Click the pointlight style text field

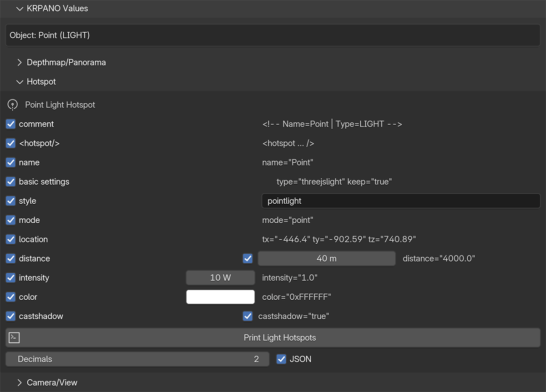[x=400, y=201]
